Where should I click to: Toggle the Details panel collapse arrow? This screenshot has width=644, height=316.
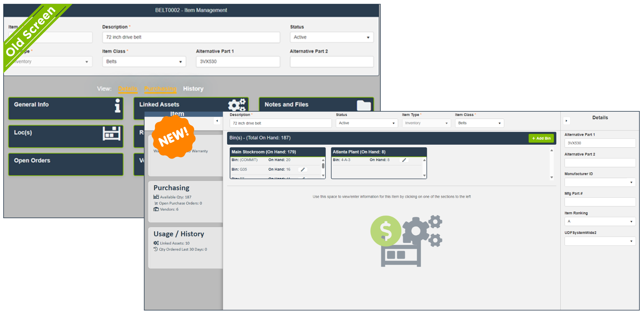coord(566,121)
